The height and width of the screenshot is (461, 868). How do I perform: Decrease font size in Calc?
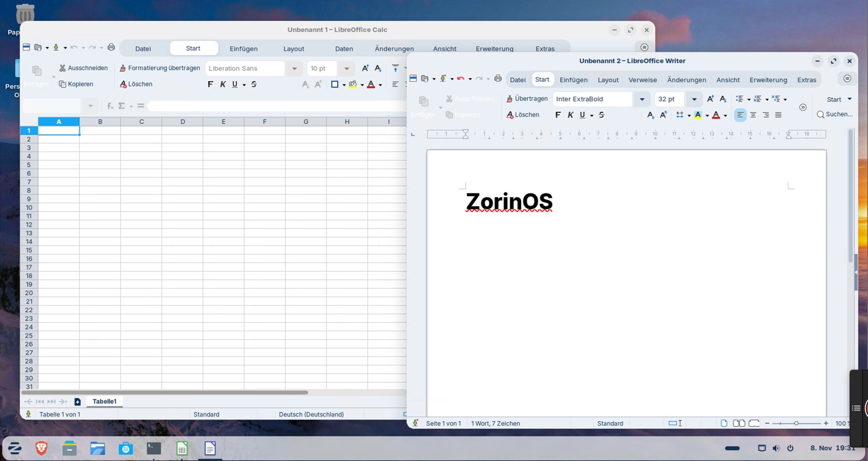coord(378,68)
